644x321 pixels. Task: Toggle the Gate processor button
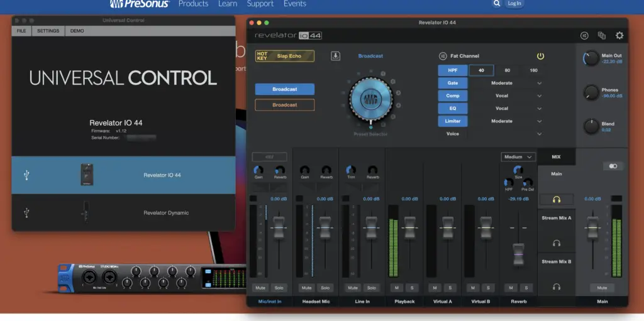pyautogui.click(x=453, y=83)
